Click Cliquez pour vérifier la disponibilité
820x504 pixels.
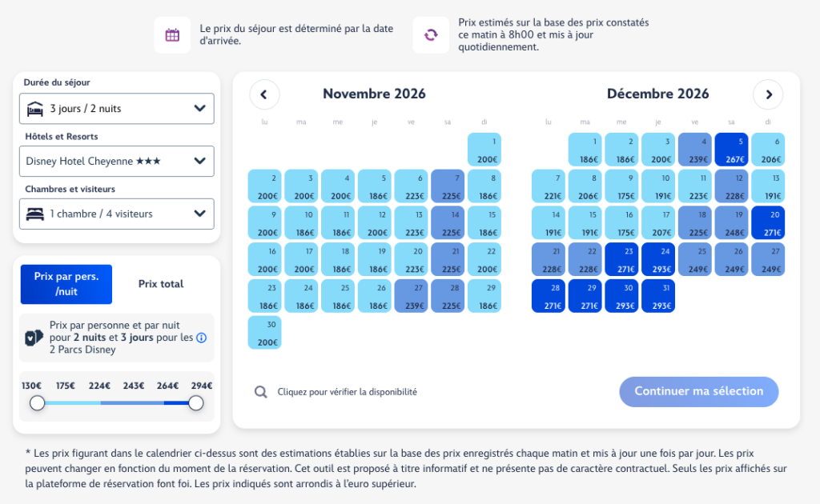click(348, 392)
